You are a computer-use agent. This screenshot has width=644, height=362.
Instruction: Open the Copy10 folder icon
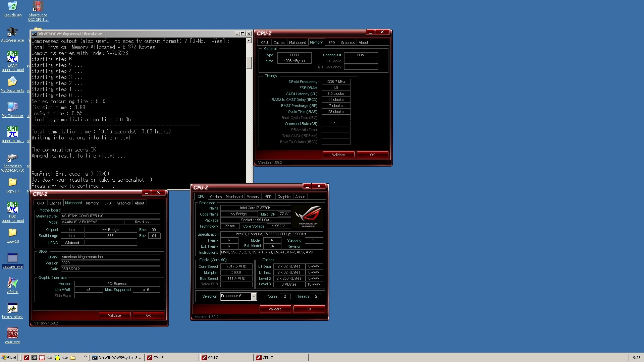pos(12,233)
